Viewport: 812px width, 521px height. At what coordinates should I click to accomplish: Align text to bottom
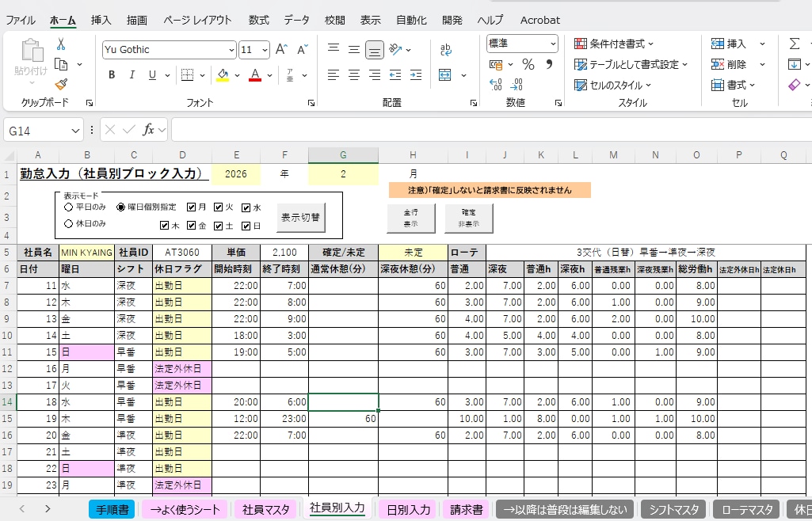[375, 50]
